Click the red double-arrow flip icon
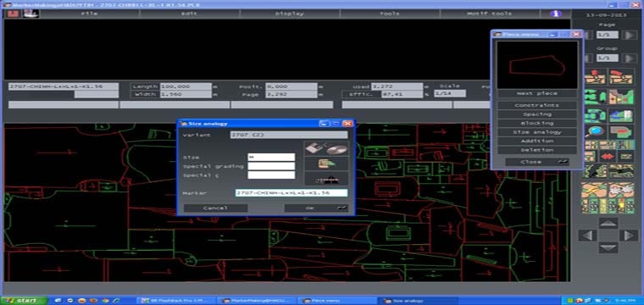Viewport: 644px width, 305px height. (x=608, y=157)
